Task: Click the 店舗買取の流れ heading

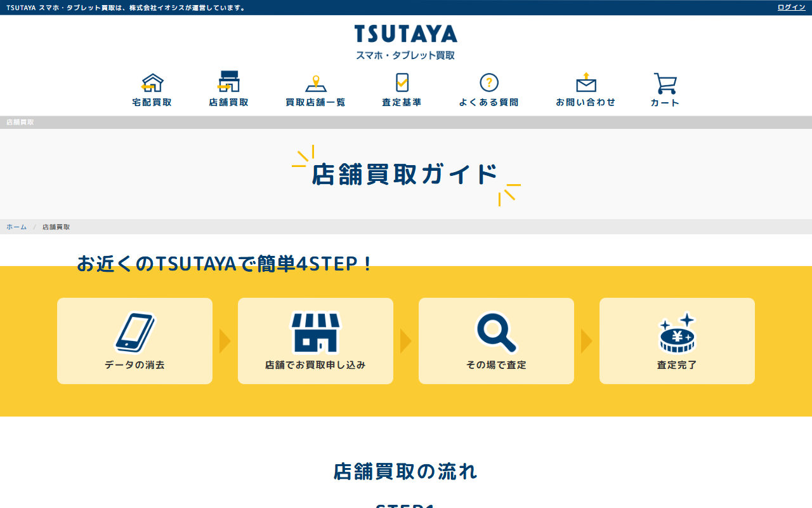Action: pyautogui.click(x=405, y=471)
